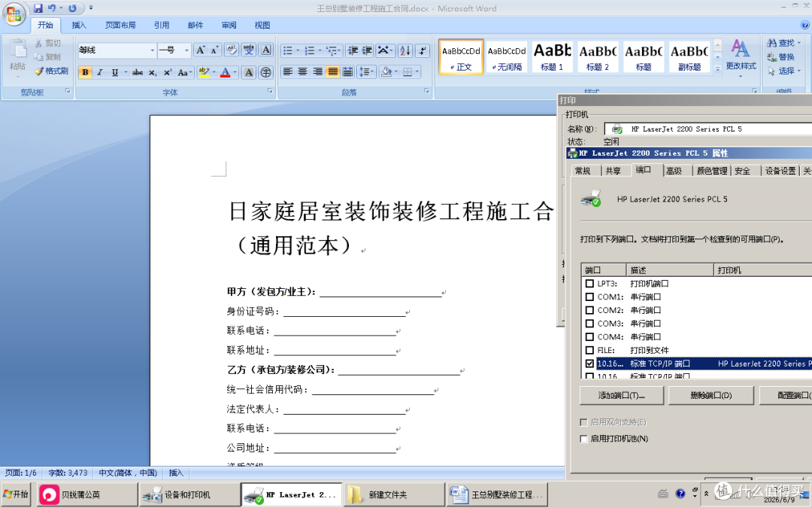Open the font name dropdown (等线)
The height and width of the screenshot is (508, 812).
point(152,50)
